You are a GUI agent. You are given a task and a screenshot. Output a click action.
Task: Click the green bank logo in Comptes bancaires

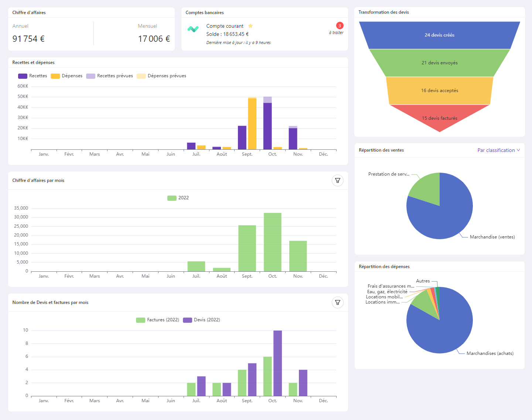point(193,28)
